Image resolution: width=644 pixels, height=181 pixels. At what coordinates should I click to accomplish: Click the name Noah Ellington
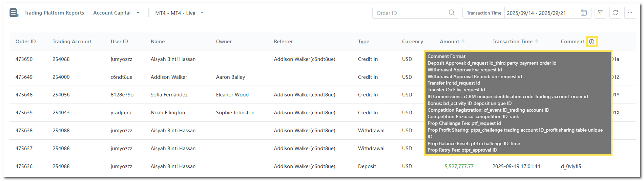pos(168,113)
